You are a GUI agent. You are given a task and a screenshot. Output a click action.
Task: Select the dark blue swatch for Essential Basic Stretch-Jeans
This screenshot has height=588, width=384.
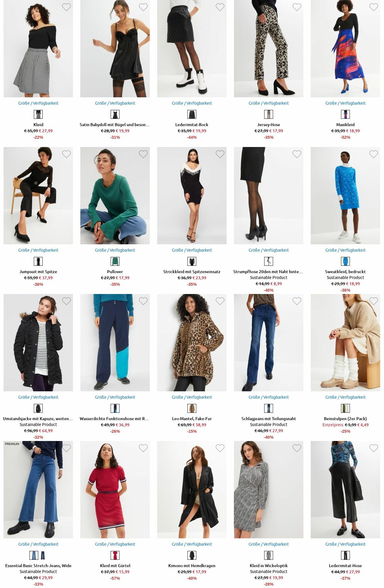pyautogui.click(x=43, y=555)
